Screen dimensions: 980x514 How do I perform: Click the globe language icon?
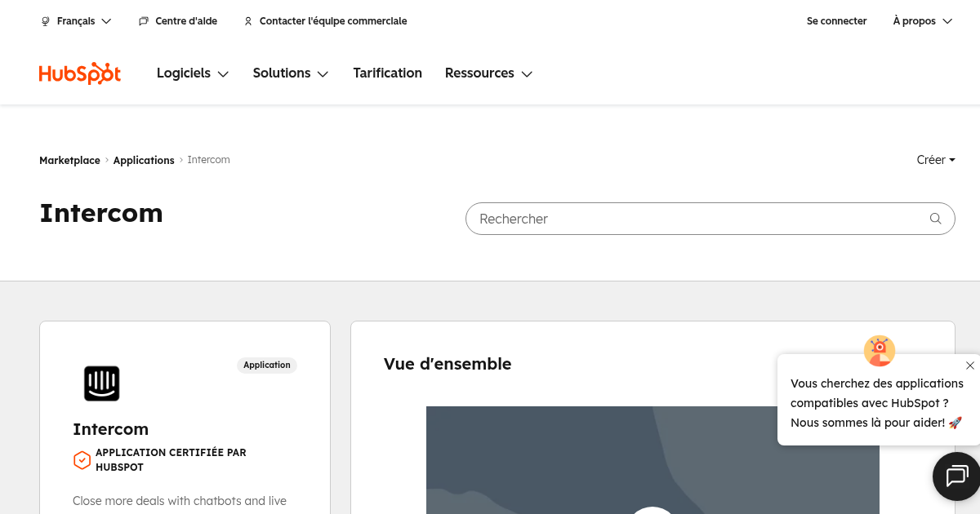coord(46,21)
